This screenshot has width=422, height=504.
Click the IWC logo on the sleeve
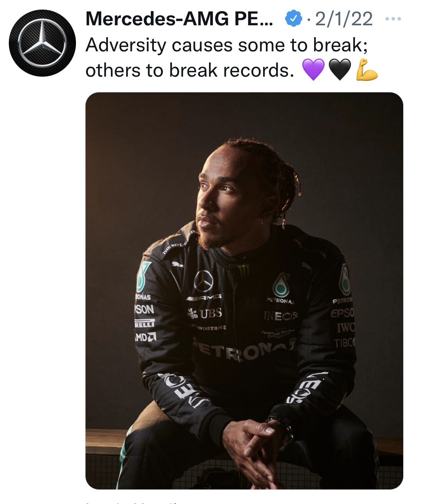point(346,328)
